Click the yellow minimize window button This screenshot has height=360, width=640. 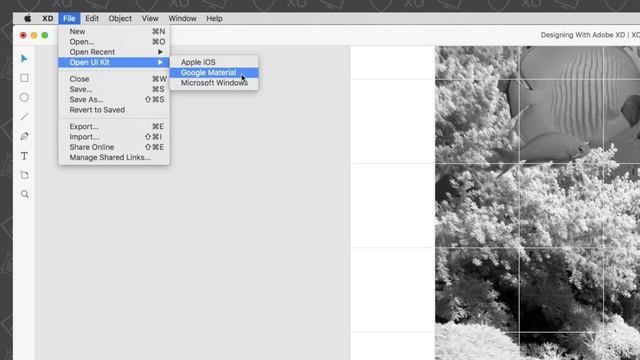tap(34, 36)
